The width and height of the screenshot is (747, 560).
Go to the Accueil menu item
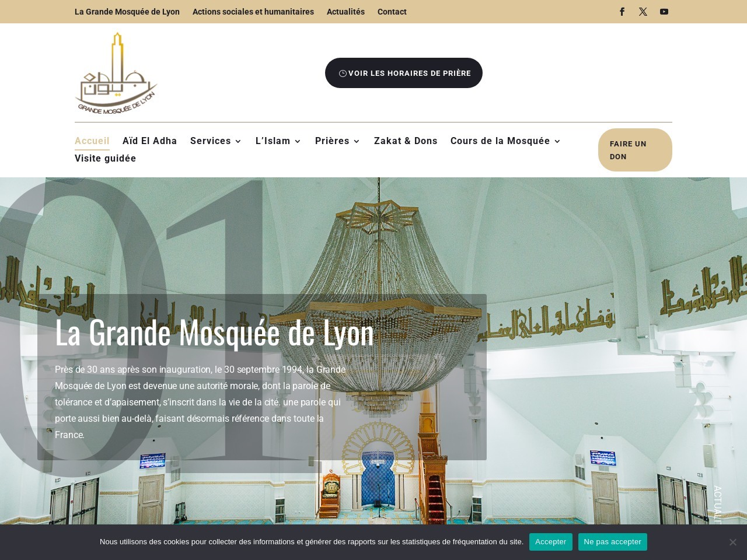[x=92, y=141]
